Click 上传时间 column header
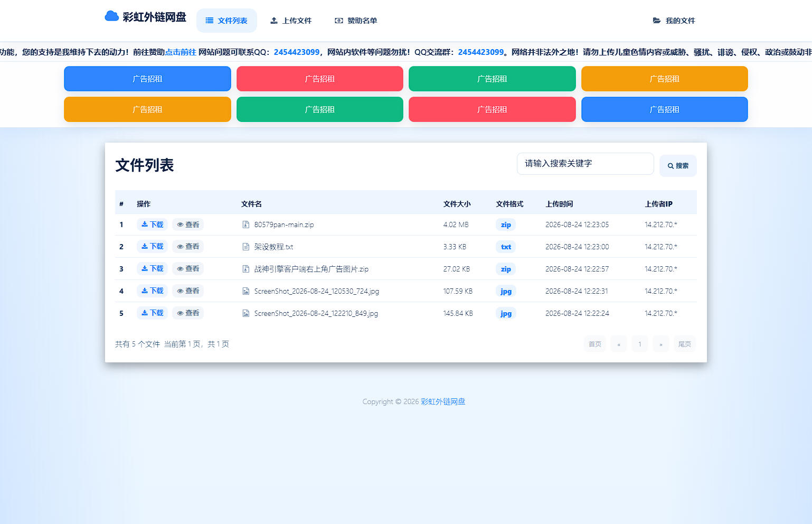 (x=559, y=204)
